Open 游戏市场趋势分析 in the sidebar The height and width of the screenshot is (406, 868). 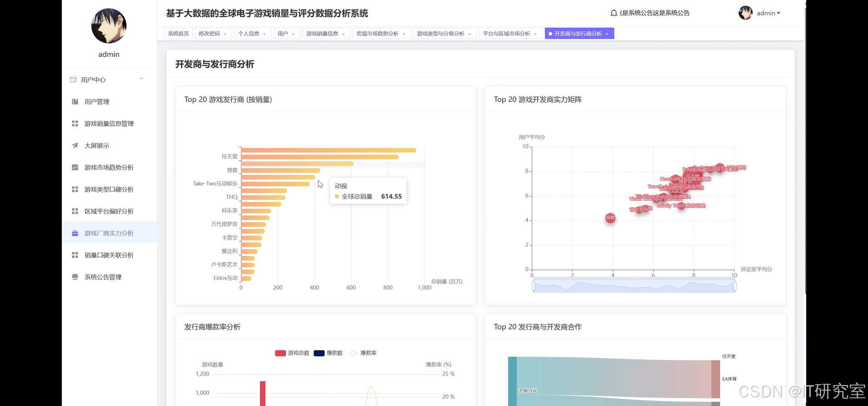click(x=110, y=168)
